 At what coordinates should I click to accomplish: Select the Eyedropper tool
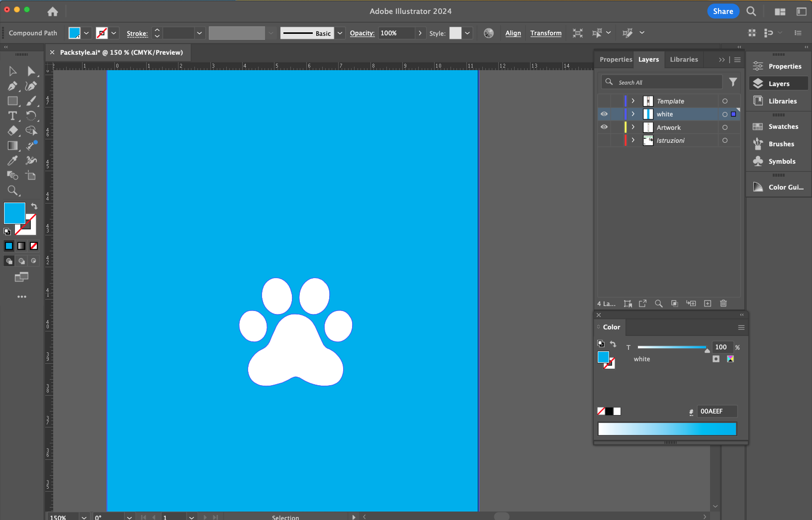coord(12,160)
